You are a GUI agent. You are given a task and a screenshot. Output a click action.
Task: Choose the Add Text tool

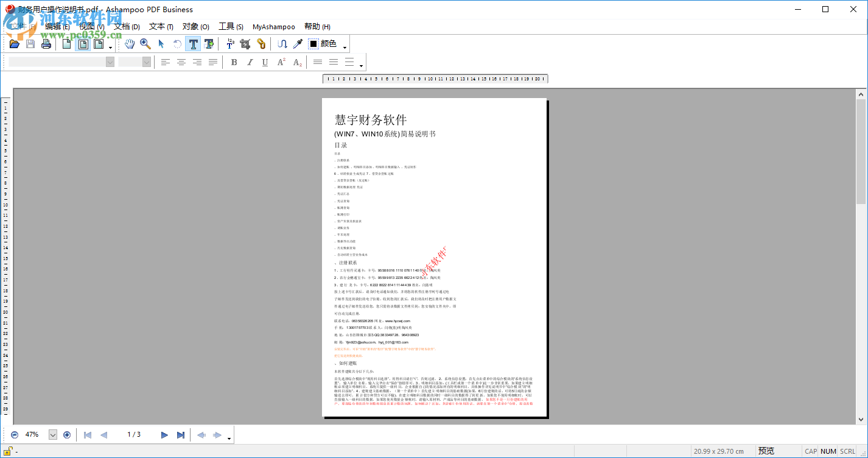click(x=209, y=44)
